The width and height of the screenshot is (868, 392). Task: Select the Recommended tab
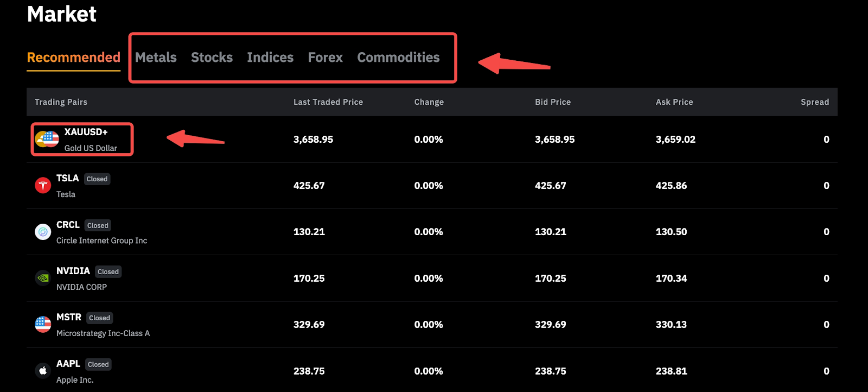click(x=74, y=58)
